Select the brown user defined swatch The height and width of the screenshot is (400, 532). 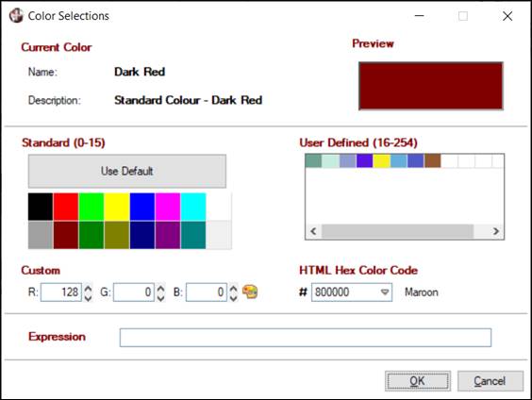[x=433, y=160]
